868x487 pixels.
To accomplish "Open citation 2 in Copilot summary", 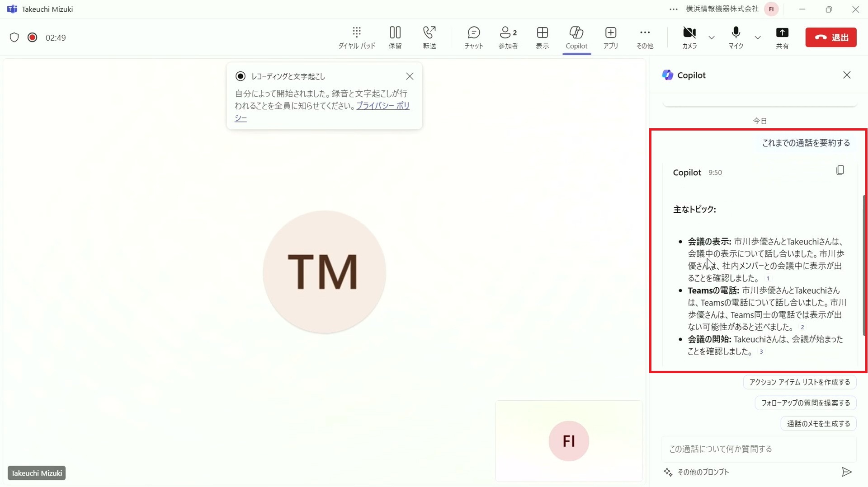I will 802,327.
